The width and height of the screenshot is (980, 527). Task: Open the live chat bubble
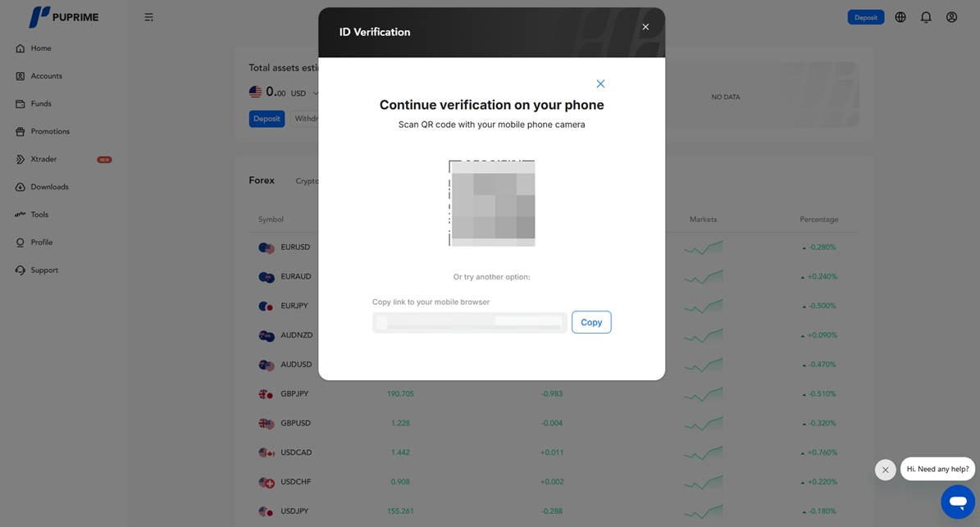click(957, 501)
